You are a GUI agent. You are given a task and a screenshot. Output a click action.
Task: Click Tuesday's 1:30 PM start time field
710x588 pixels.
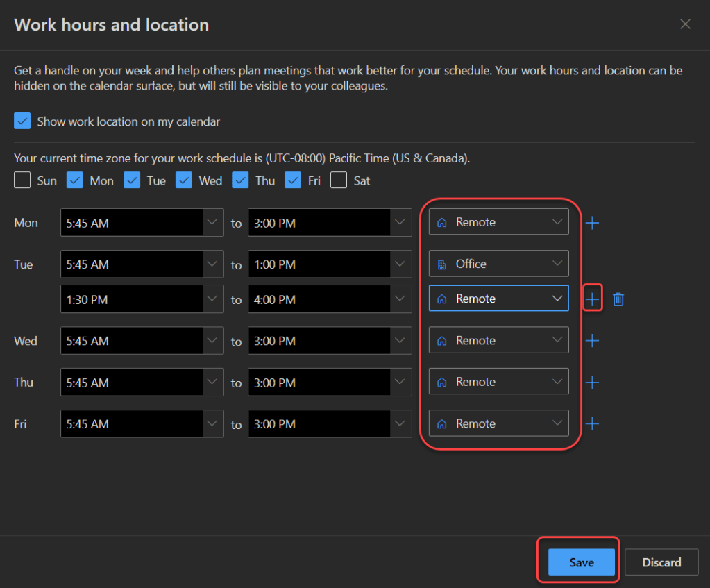[132, 300]
